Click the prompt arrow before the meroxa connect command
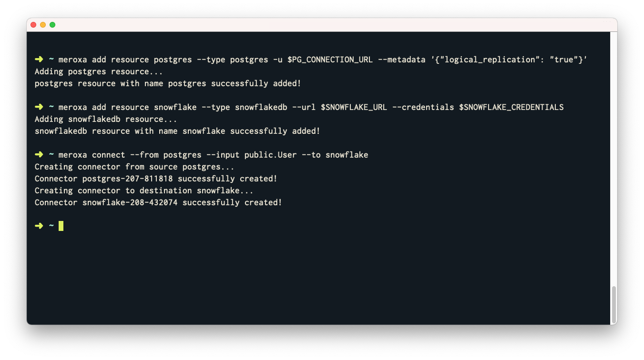The width and height of the screenshot is (644, 360). tap(39, 155)
